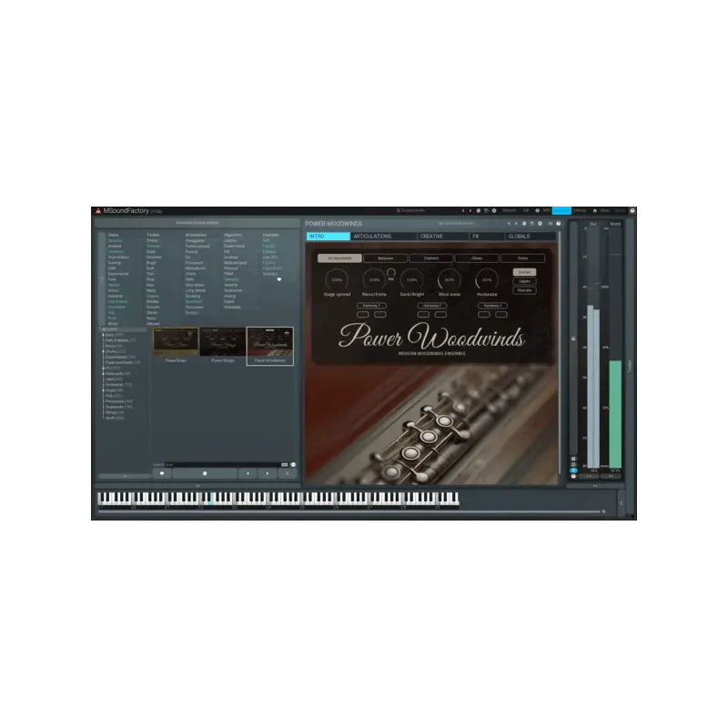Toggle Harmony 1 button

[x=371, y=306]
